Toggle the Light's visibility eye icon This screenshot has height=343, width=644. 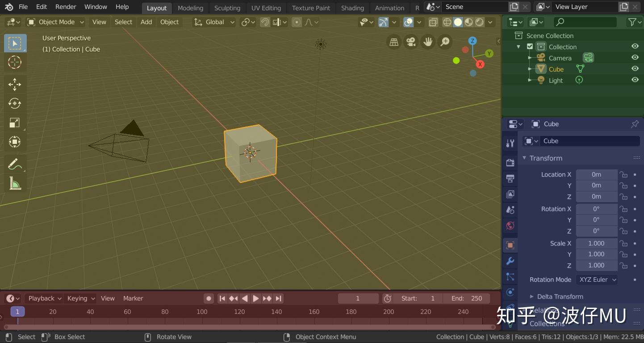coord(635,80)
